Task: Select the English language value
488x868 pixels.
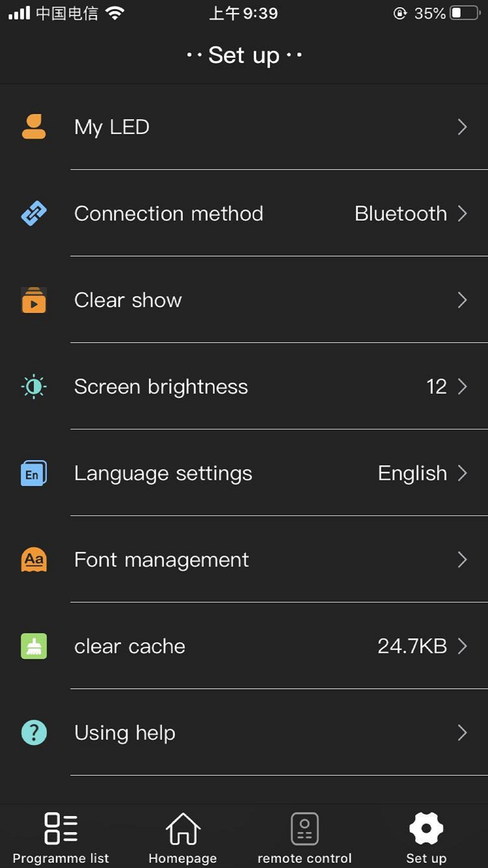Action: [412, 474]
